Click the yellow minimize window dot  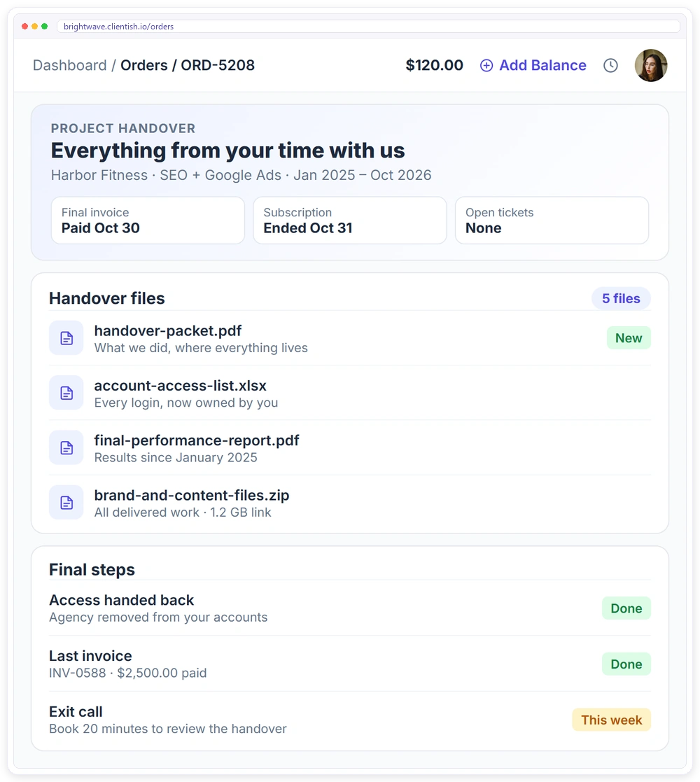35,27
